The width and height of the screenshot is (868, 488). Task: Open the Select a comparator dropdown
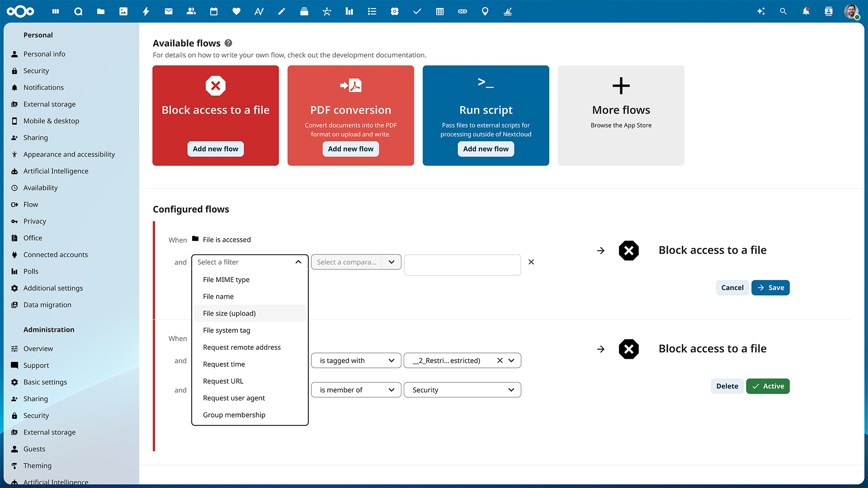[356, 262]
